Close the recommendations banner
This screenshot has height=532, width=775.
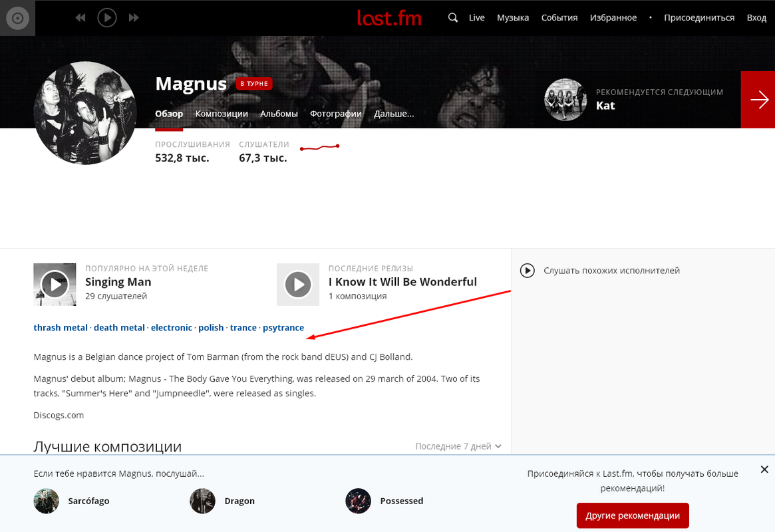point(764,469)
